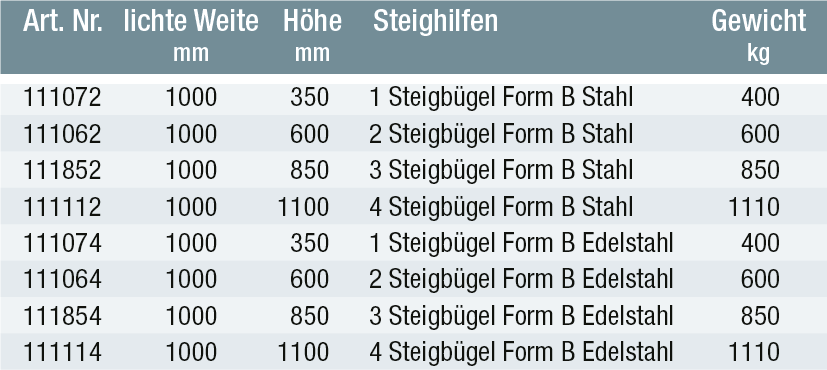Select article number 111064
Image resolution: width=827 pixels, height=370 pixels.
(62, 279)
